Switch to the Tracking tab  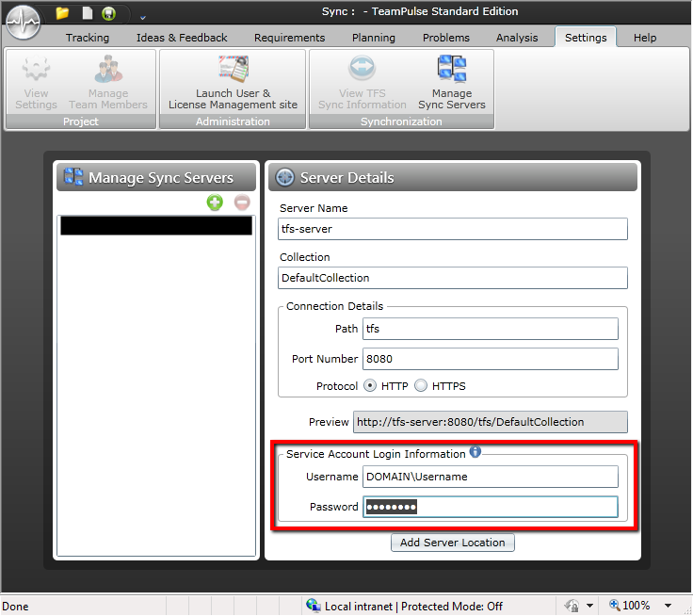click(x=88, y=38)
